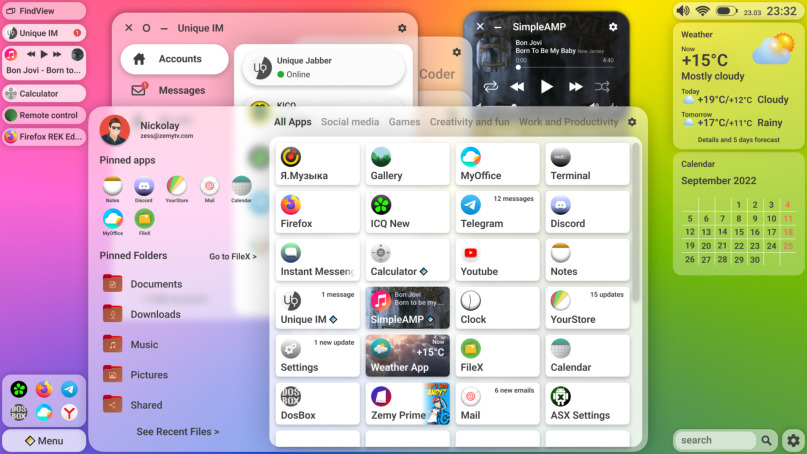Launch Firefox from the app grid

(318, 213)
